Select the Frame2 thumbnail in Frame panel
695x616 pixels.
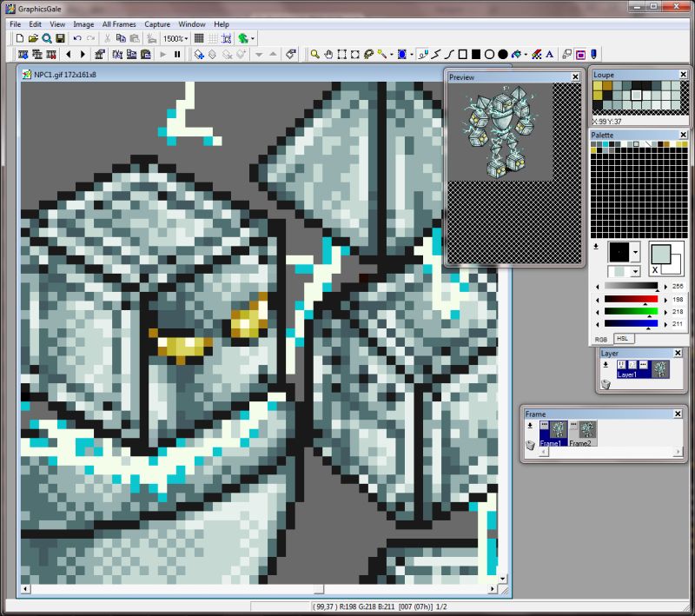[586, 429]
